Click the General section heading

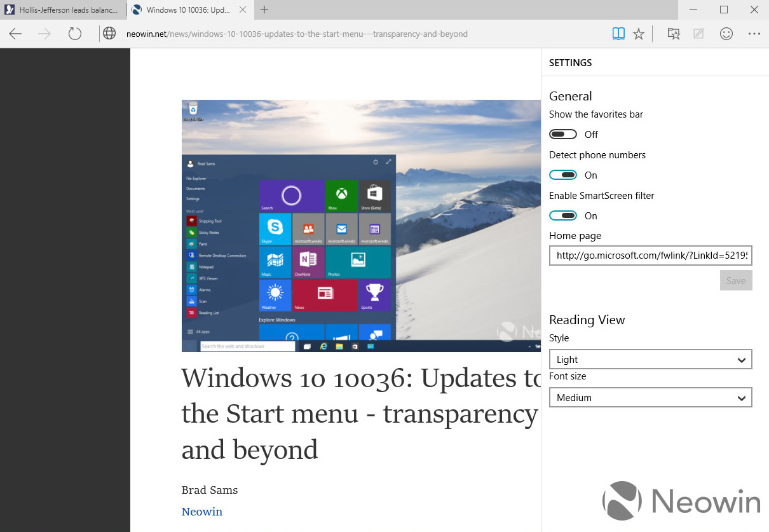coord(570,96)
